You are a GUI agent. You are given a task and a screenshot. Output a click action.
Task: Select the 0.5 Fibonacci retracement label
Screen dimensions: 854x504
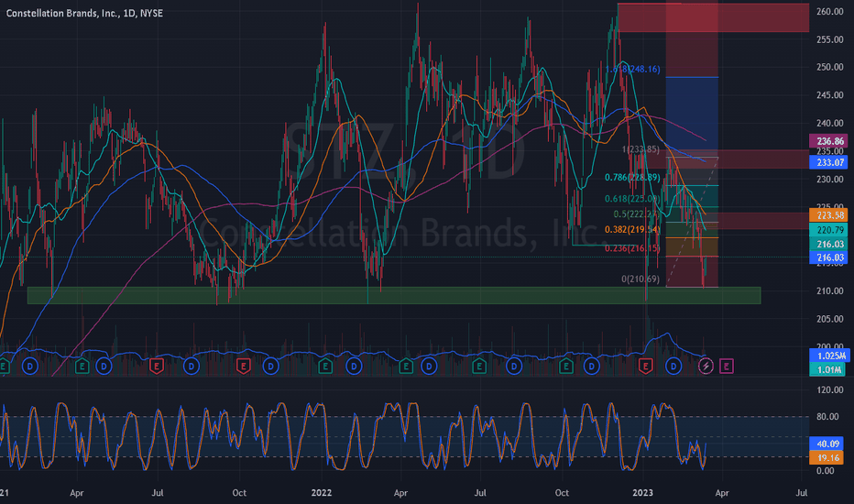pyautogui.click(x=636, y=214)
